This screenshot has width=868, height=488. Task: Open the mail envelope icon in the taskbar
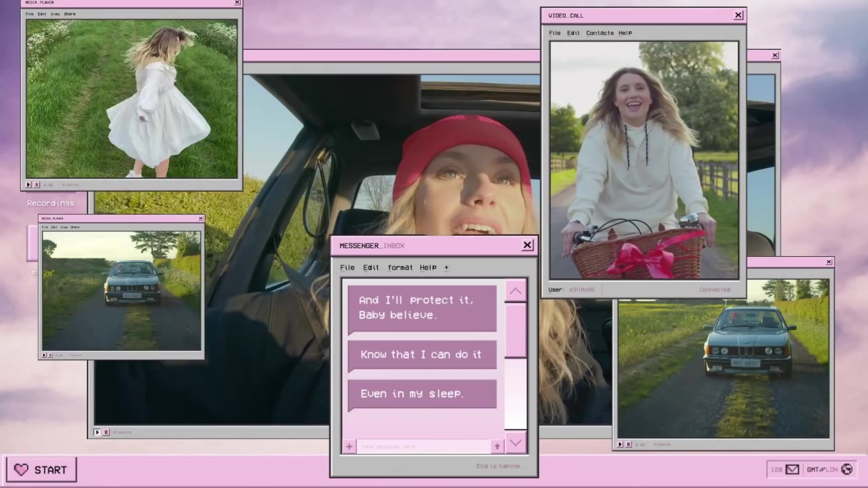pos(792,469)
